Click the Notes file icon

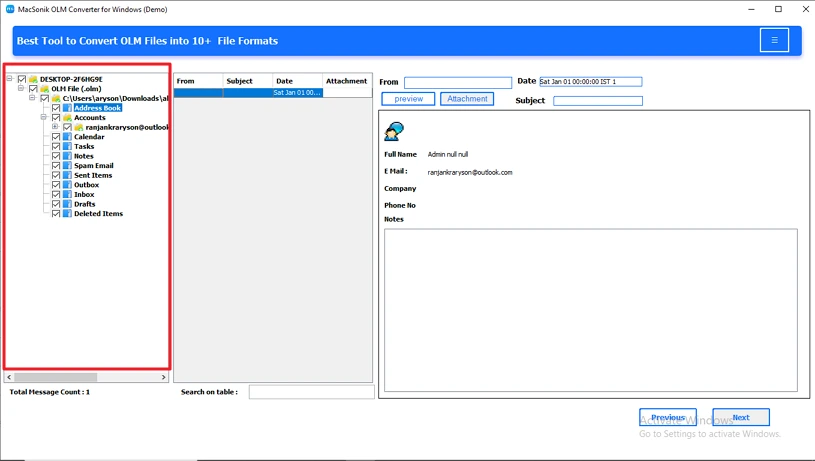point(67,156)
